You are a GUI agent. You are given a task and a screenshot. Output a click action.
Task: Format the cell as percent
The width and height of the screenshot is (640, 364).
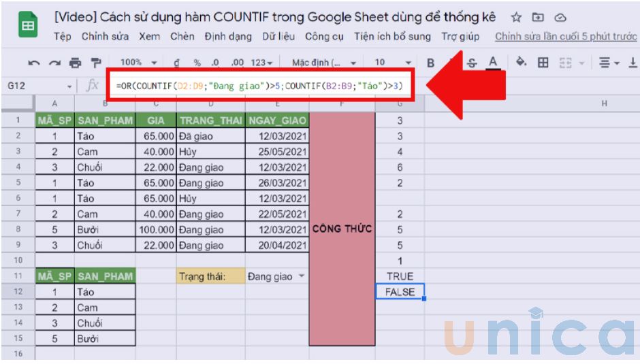click(x=197, y=63)
